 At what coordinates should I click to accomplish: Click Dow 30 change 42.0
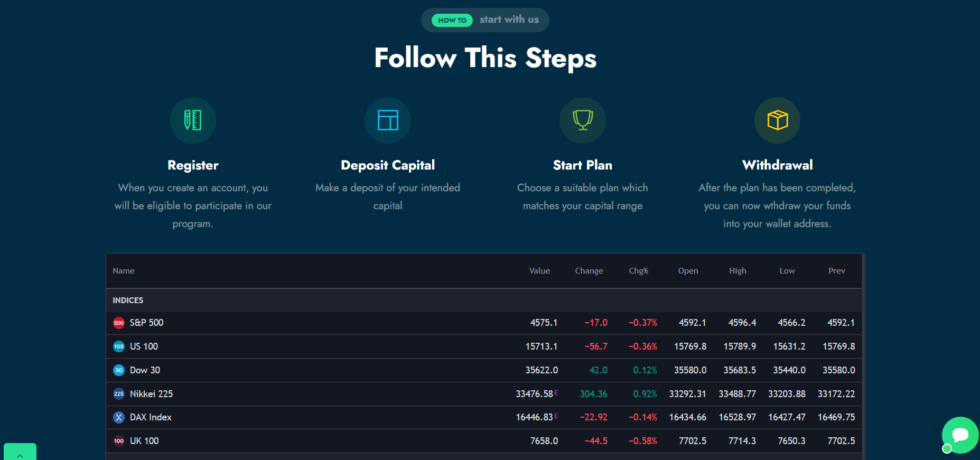coord(599,370)
